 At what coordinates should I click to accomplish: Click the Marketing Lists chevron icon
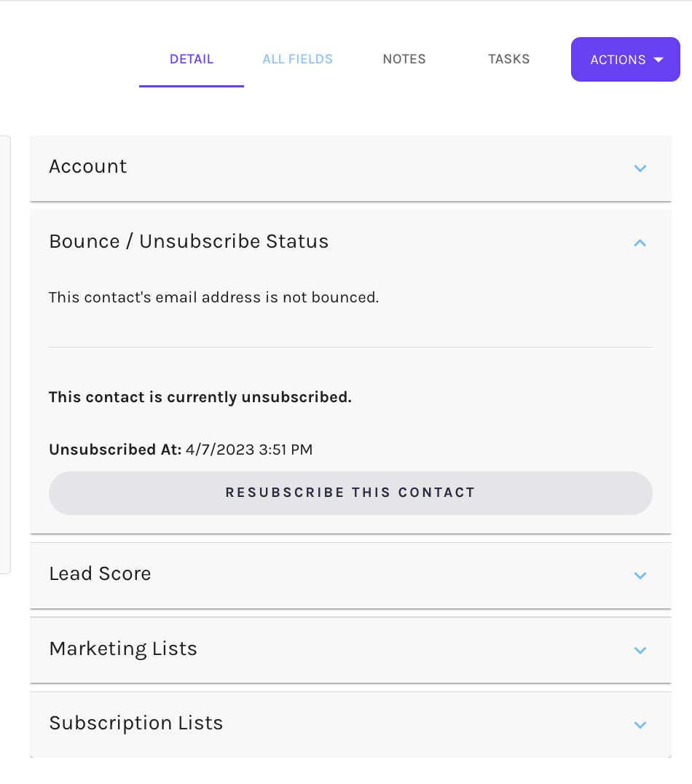click(x=640, y=651)
